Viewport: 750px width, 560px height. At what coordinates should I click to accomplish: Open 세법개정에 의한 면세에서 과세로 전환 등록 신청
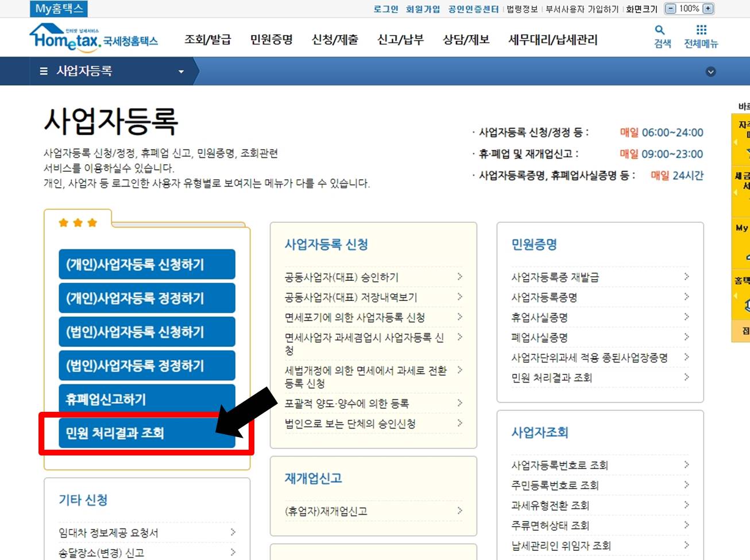click(366, 377)
